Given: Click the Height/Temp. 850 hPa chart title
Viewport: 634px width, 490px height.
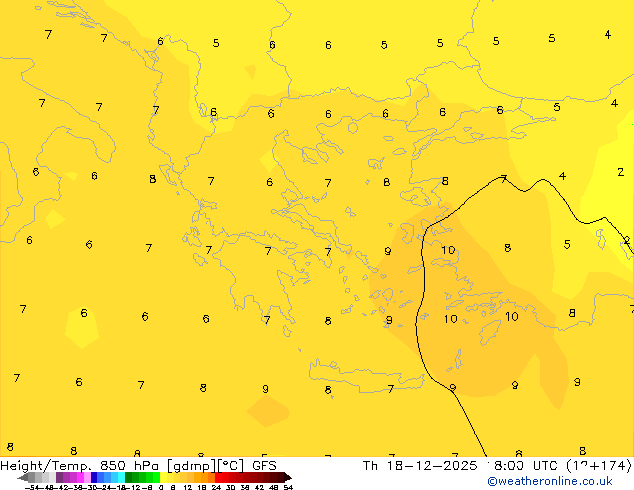Looking at the screenshot, I should coord(139,466).
